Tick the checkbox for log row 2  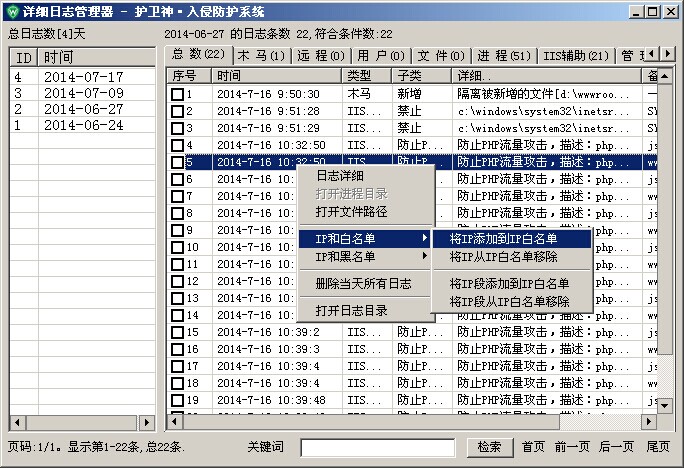[x=177, y=111]
